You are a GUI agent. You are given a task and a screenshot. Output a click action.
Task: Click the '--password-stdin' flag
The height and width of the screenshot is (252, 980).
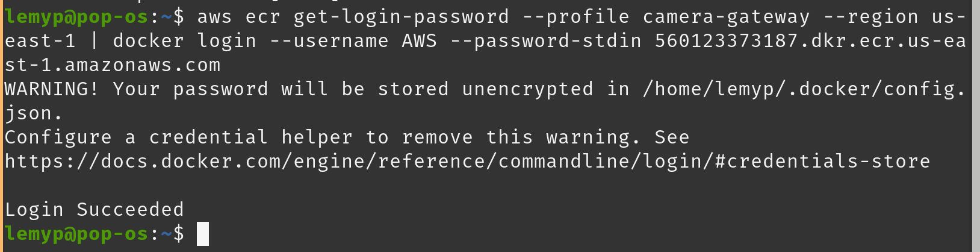tap(546, 41)
